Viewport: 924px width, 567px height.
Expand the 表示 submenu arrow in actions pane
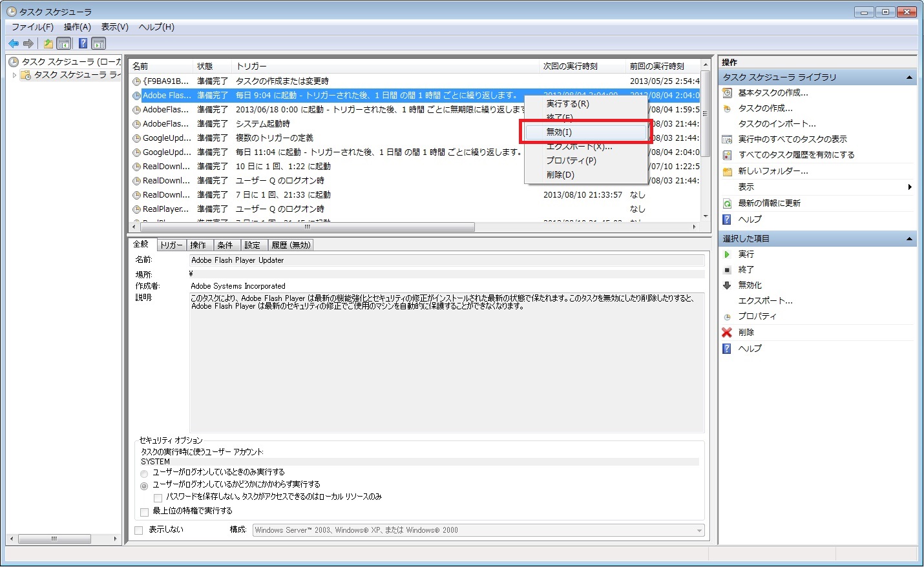(x=910, y=187)
